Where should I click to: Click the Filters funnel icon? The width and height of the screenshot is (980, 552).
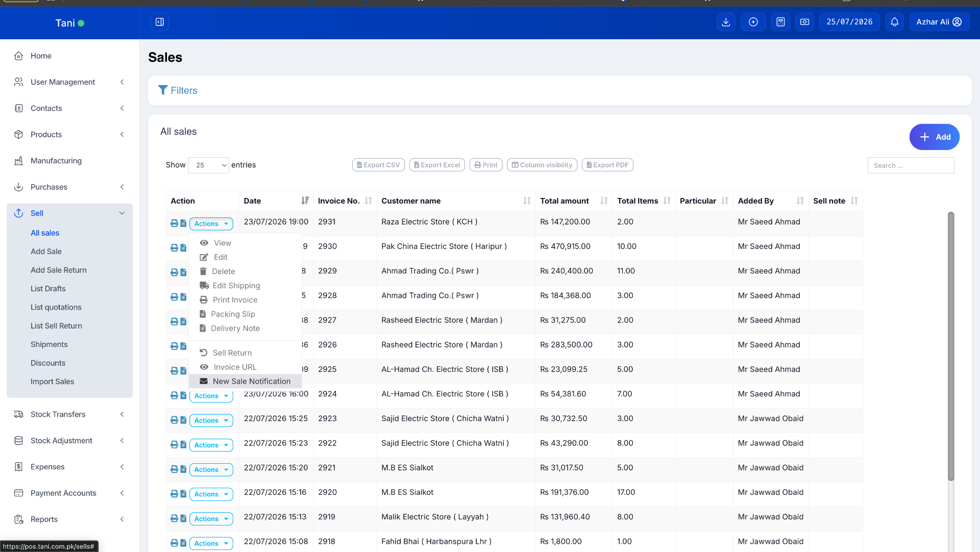(x=163, y=90)
